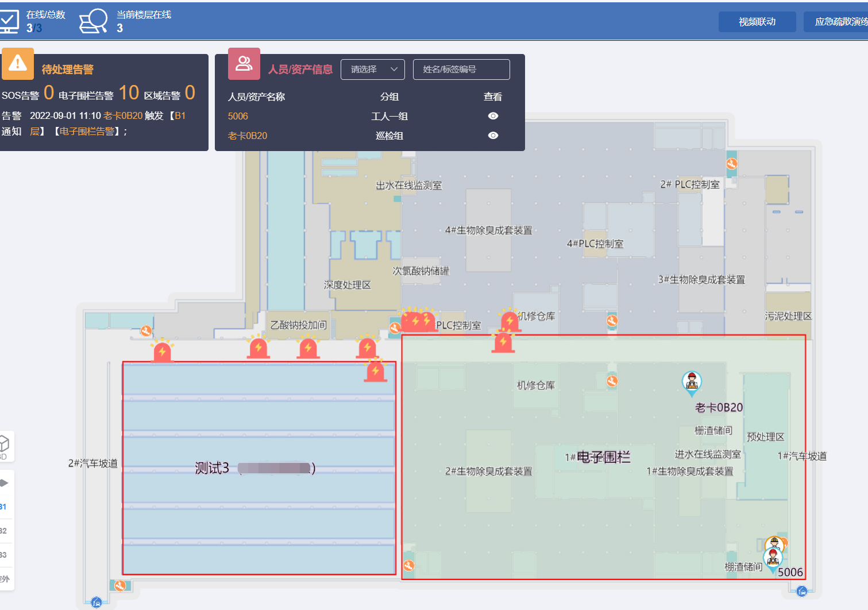Click the 视频联动 button
The image size is (868, 610).
pyautogui.click(x=757, y=22)
